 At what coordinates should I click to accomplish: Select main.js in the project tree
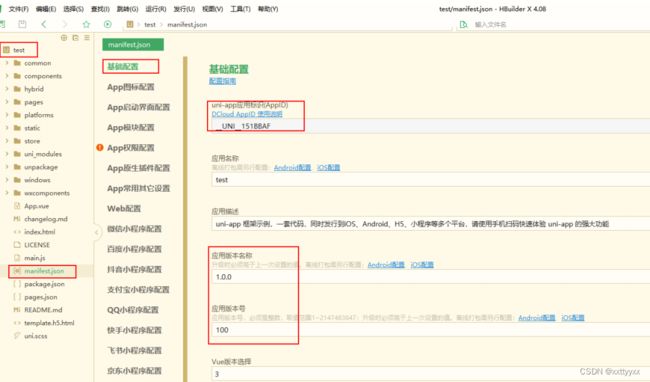pos(34,258)
